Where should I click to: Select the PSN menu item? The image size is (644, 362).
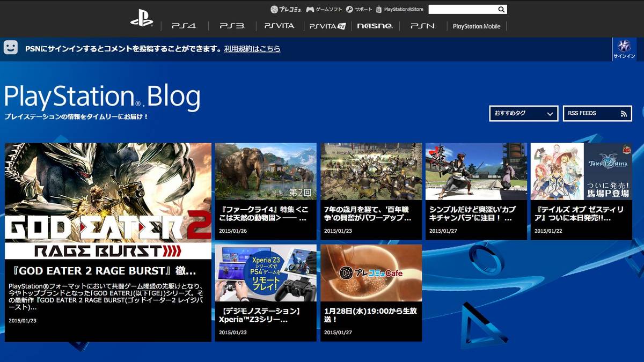(422, 26)
